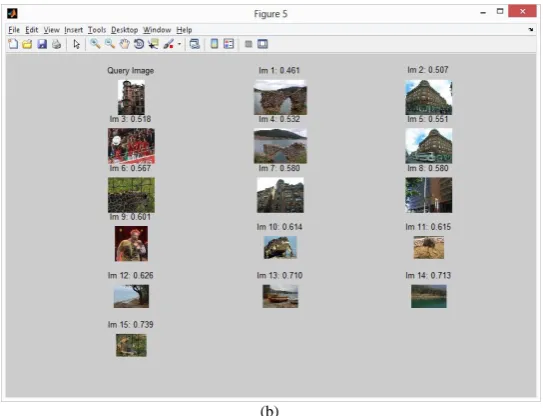Open the Insert menu

[73, 30]
